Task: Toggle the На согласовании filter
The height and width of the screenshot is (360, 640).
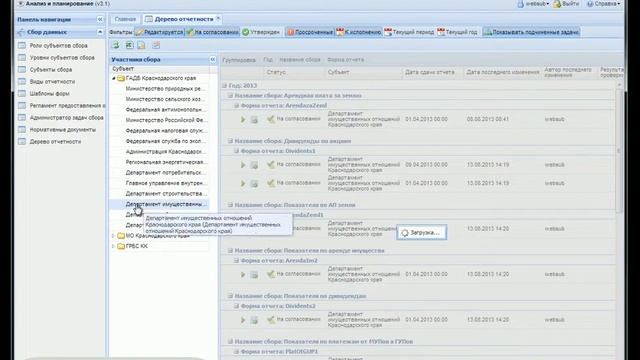Action: coord(212,32)
